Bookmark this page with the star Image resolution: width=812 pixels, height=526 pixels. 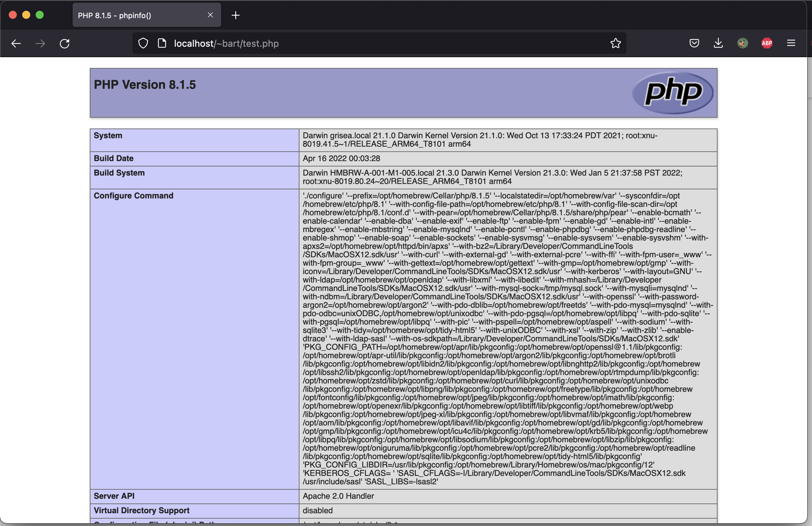point(615,43)
